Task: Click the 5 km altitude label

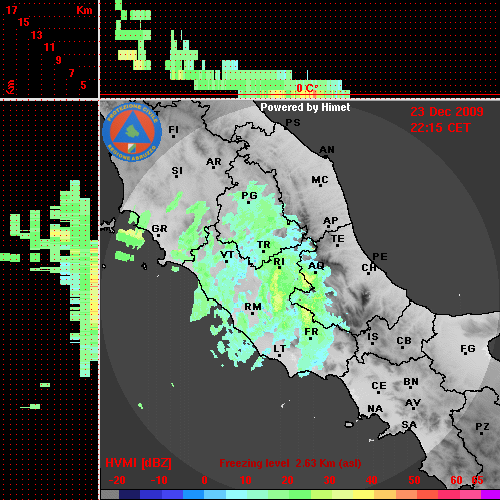Action: [83, 85]
